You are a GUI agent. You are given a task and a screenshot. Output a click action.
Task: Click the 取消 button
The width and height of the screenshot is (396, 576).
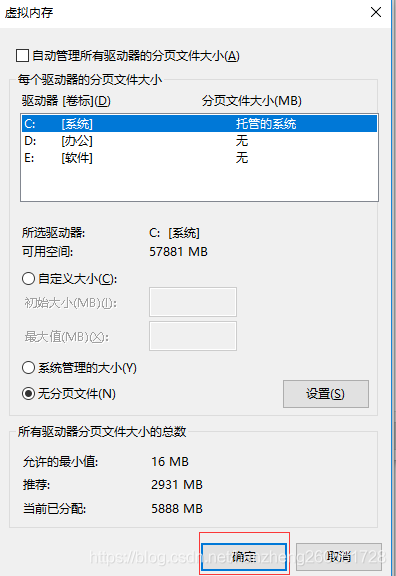pyautogui.click(x=339, y=557)
